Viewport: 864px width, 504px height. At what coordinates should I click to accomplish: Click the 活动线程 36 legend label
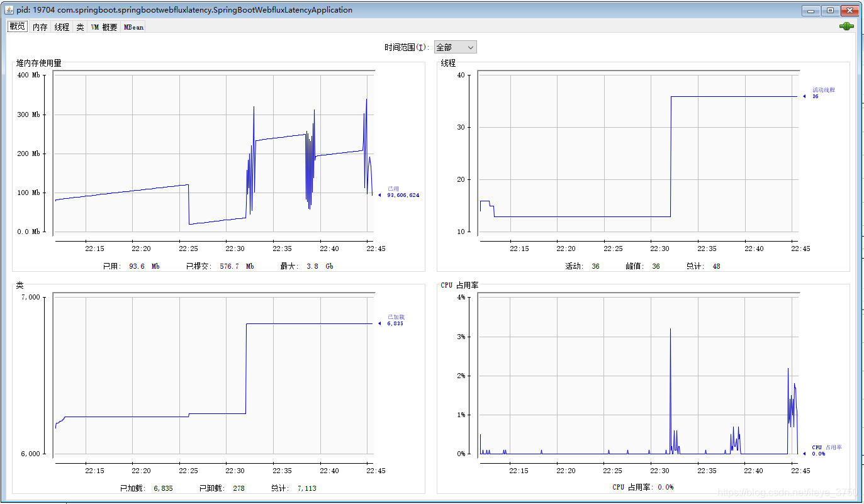[823, 93]
